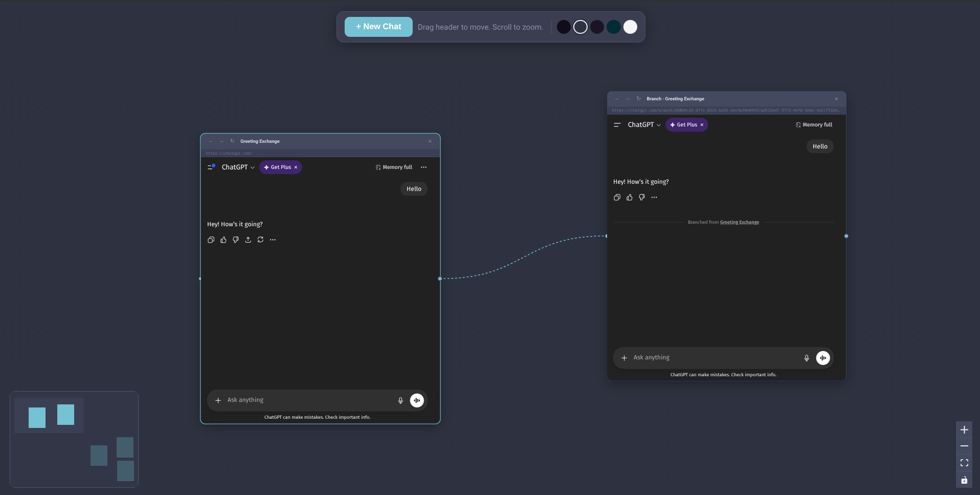Screen dimensions: 980x495
Task: Open the sidebar in the Branch window
Action: [x=617, y=124]
